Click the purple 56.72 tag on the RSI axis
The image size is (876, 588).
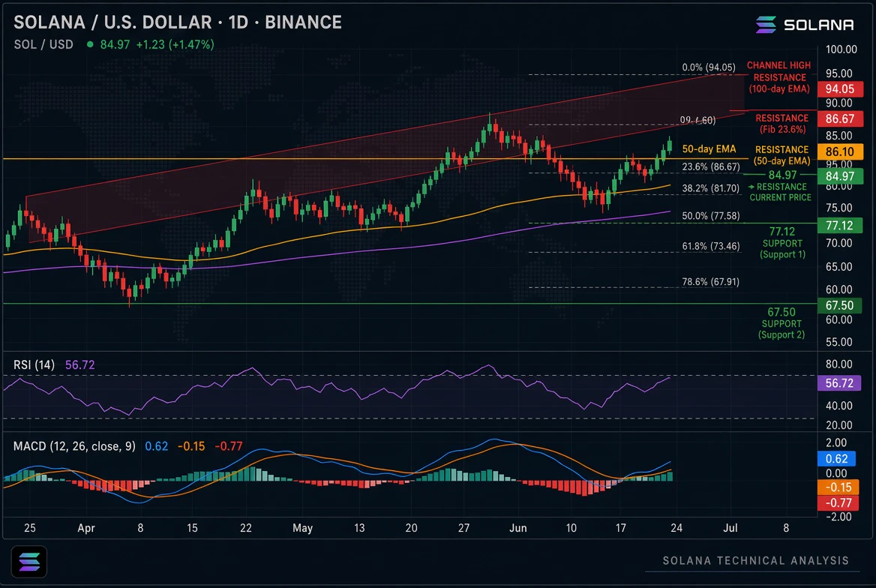tap(839, 383)
